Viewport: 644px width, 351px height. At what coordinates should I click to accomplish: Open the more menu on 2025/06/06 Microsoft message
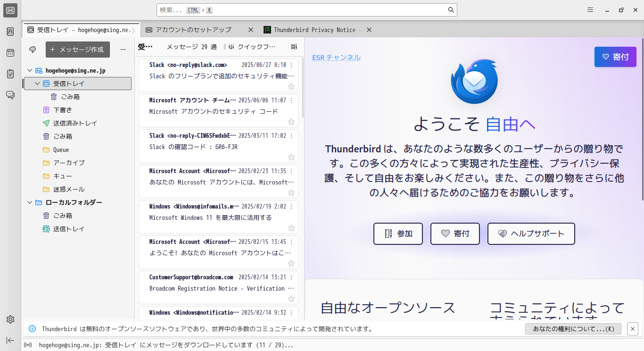(x=291, y=100)
